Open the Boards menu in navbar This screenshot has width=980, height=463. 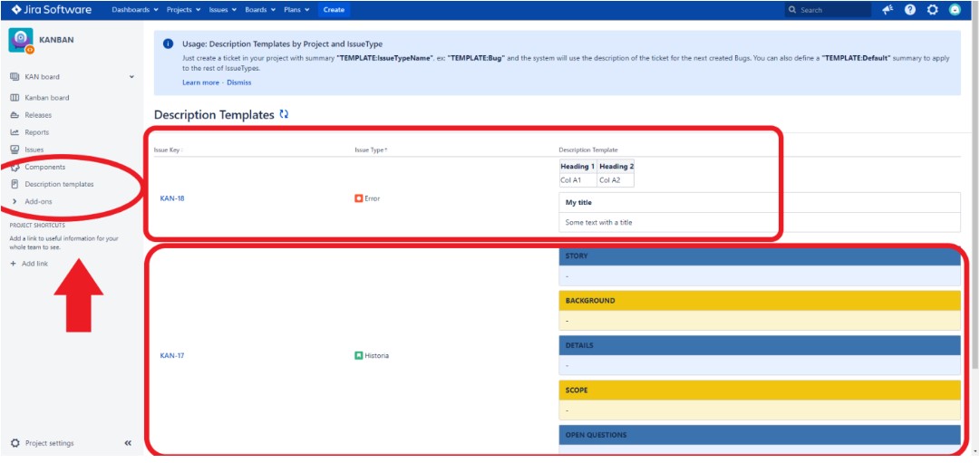click(258, 10)
